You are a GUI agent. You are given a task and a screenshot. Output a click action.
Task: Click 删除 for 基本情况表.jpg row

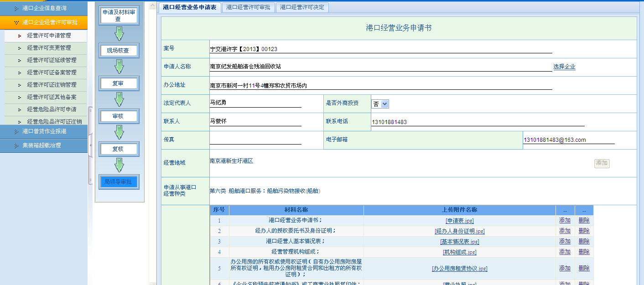584,241
